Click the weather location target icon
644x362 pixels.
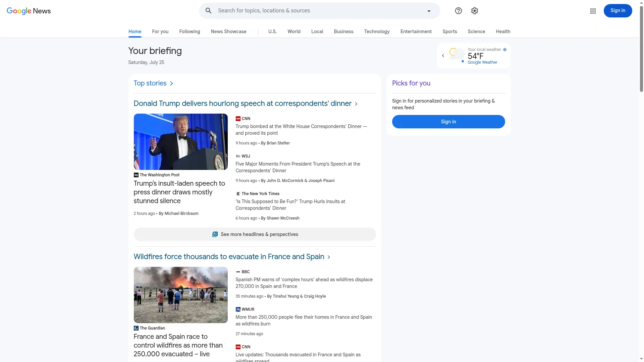505,50
